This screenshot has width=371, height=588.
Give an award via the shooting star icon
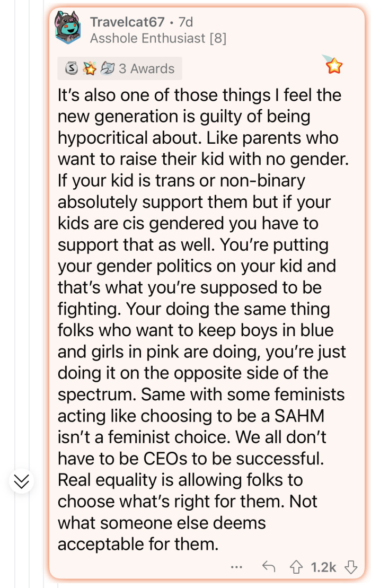click(x=333, y=65)
